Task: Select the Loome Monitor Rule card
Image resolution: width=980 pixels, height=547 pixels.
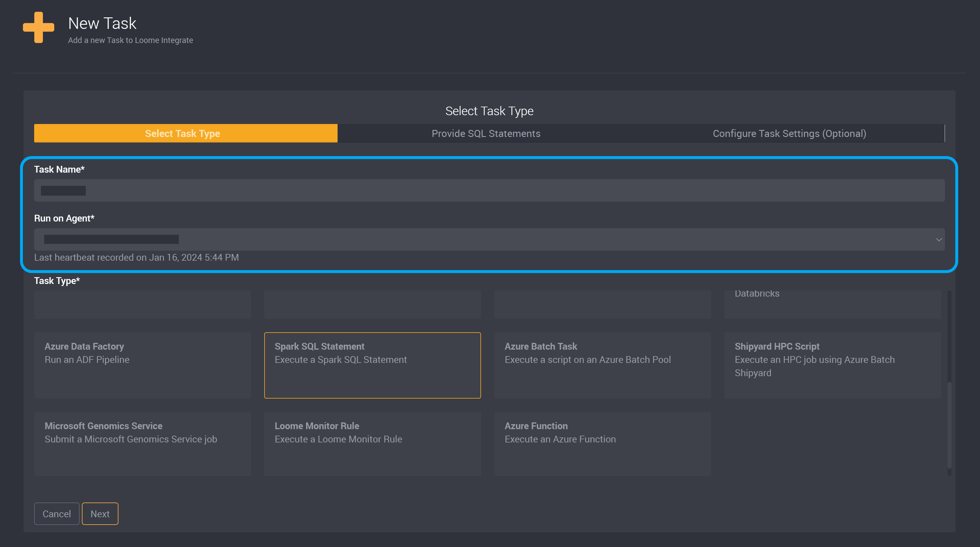Action: pyautogui.click(x=372, y=444)
